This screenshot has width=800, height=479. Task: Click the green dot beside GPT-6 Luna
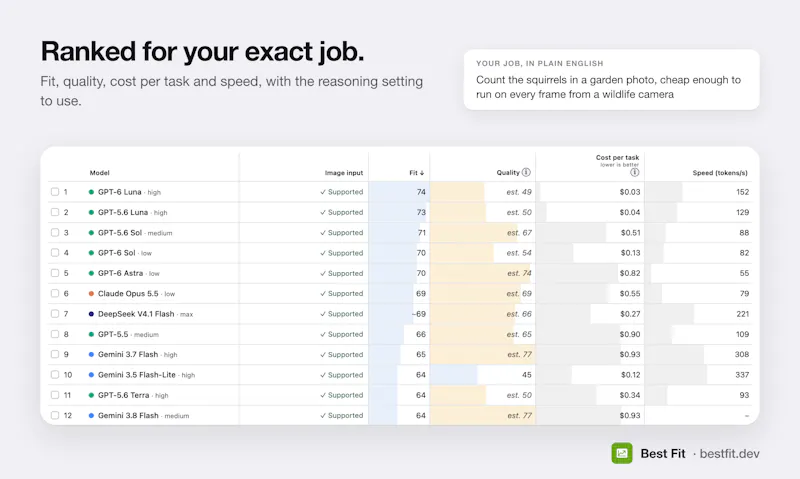click(91, 192)
